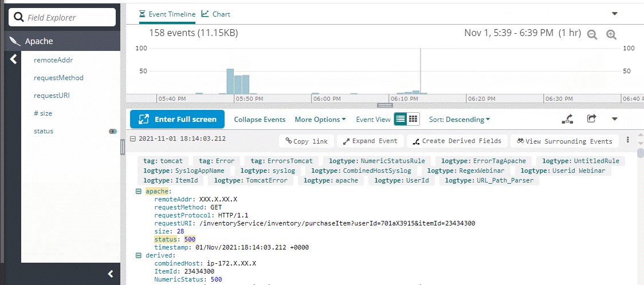Expand the timeline panel options caret
644x285 pixels.
coord(615,14)
